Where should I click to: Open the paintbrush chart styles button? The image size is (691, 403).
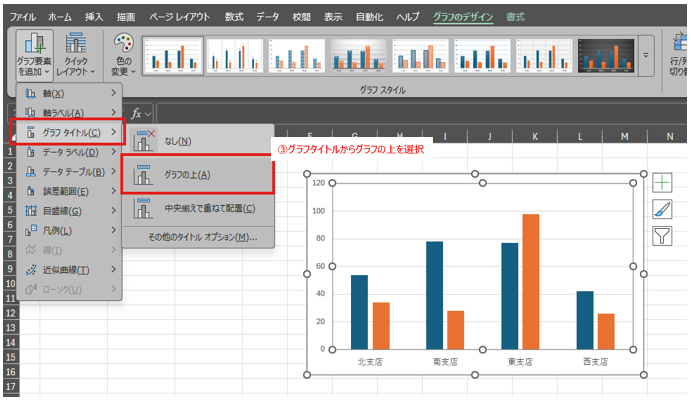tap(662, 209)
